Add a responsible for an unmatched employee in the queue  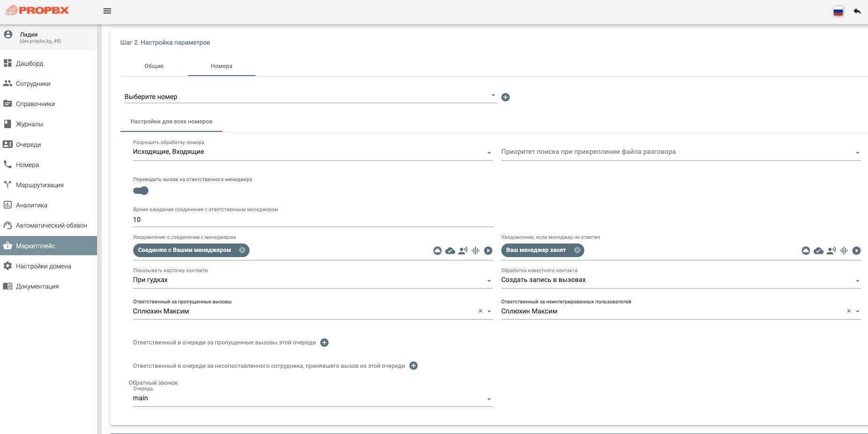414,365
